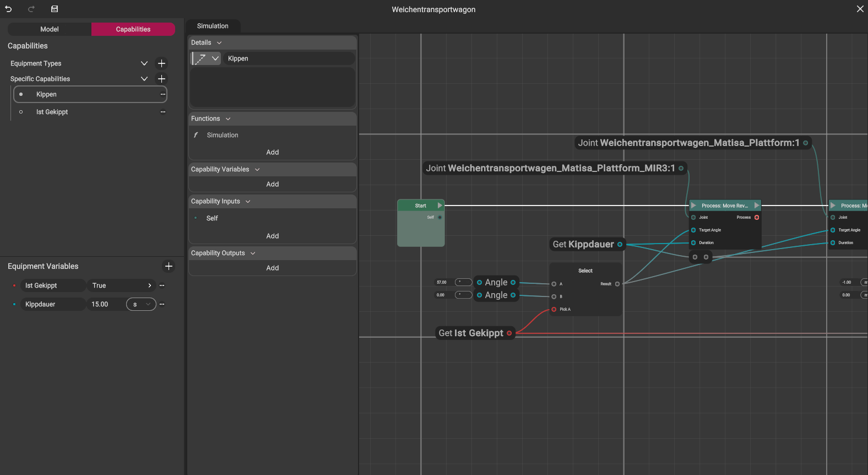Open the Kippen capability options menu
Image resolution: width=868 pixels, height=475 pixels.
pos(162,94)
